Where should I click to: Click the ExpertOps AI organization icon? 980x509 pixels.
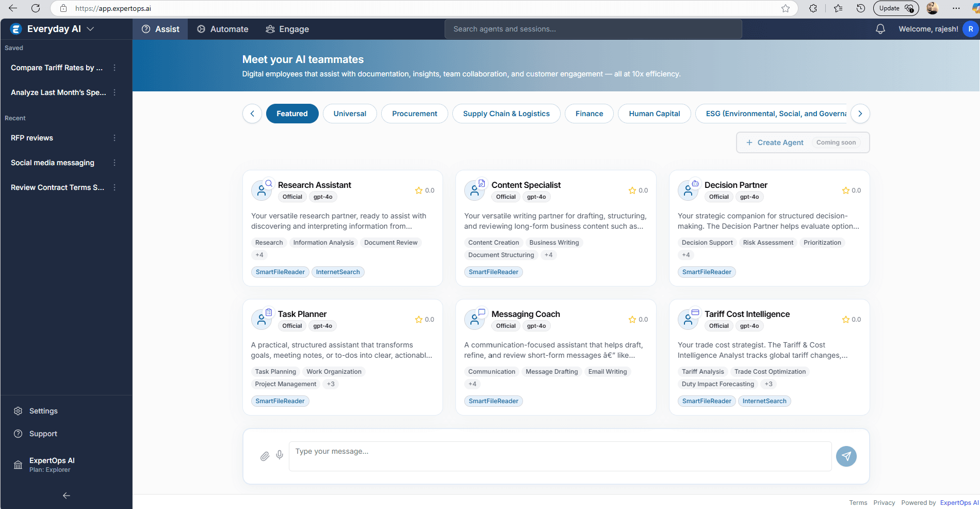pos(18,465)
